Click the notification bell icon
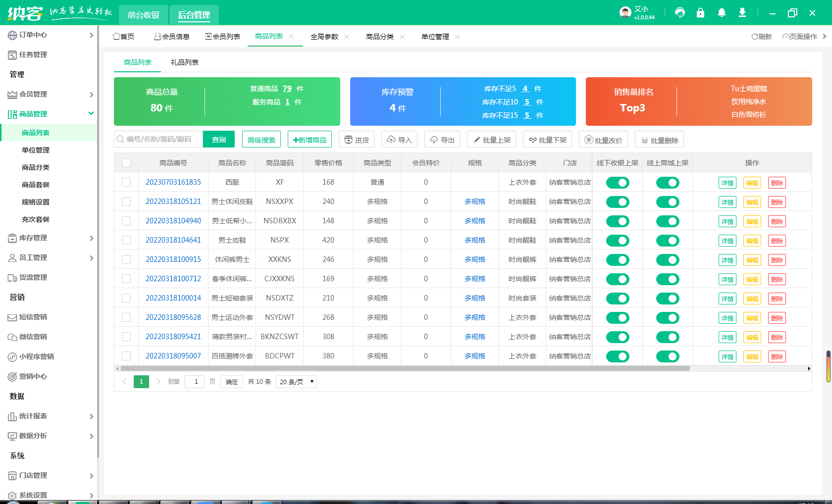This screenshot has width=832, height=504. click(722, 12)
